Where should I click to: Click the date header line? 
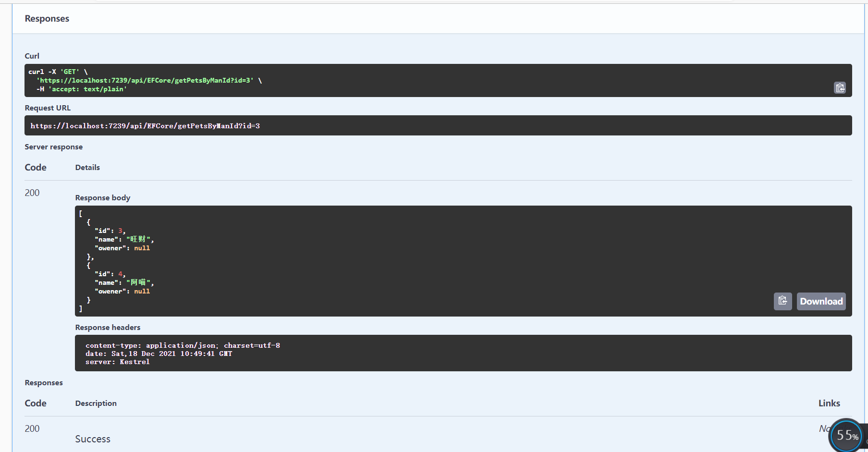[x=159, y=354]
